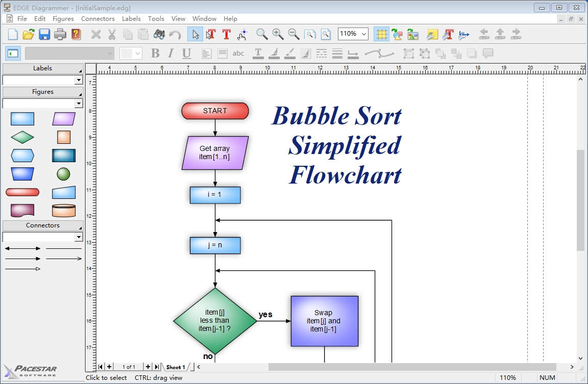Select the 'j = n' process box

tap(215, 245)
